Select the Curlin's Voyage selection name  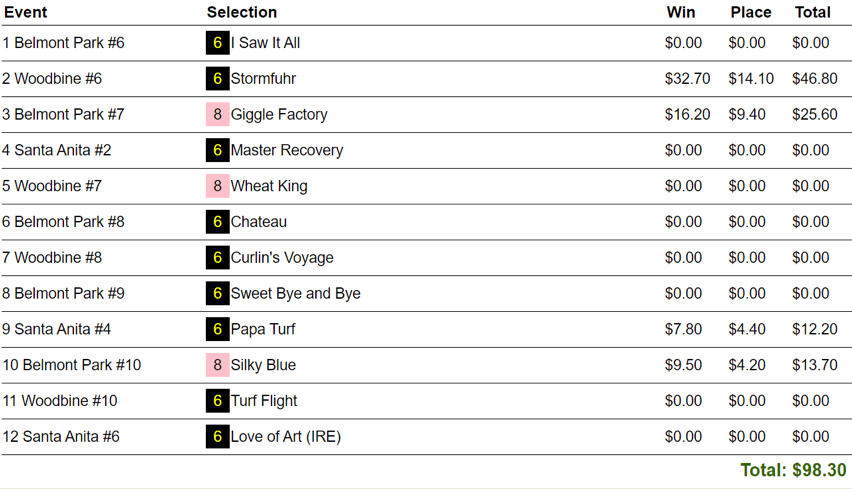pyautogui.click(x=282, y=258)
